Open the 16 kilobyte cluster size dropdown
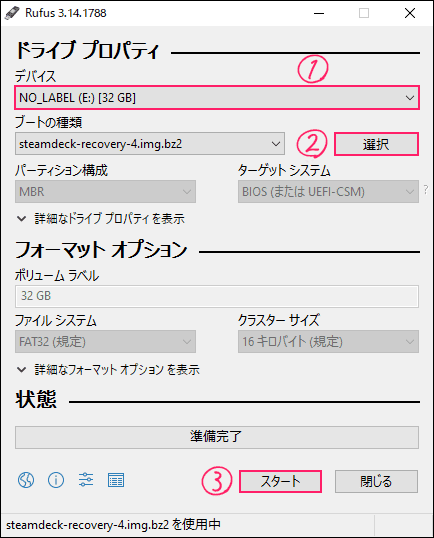 (328, 341)
